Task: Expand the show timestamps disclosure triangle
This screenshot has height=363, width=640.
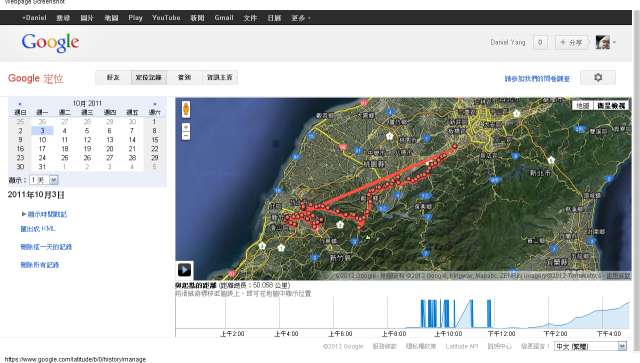Action: pos(24,214)
